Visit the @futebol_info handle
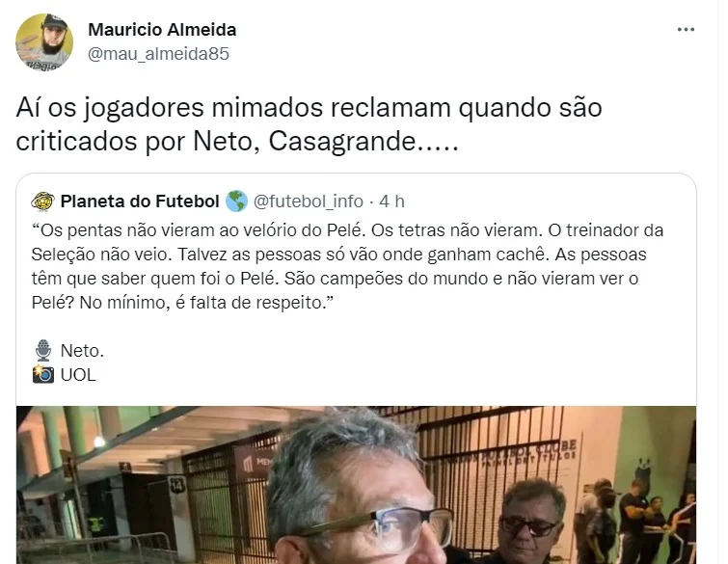The height and width of the screenshot is (564, 728). pos(309,201)
